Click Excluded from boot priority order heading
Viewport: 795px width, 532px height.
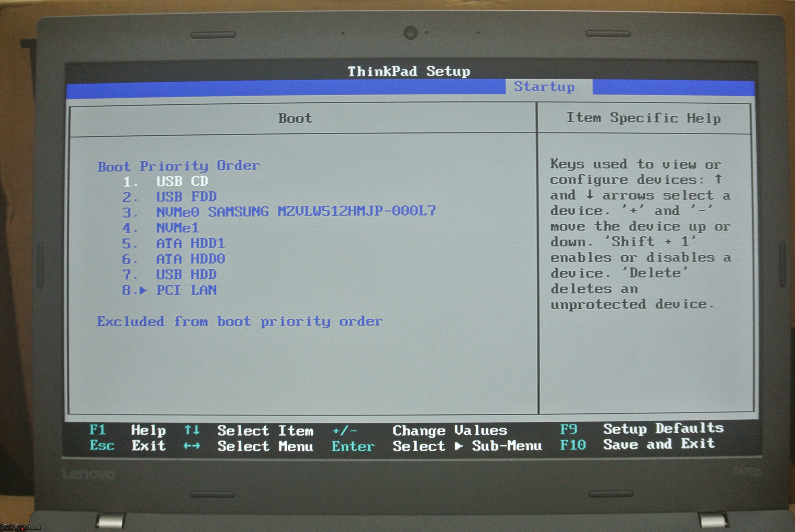click(240, 322)
